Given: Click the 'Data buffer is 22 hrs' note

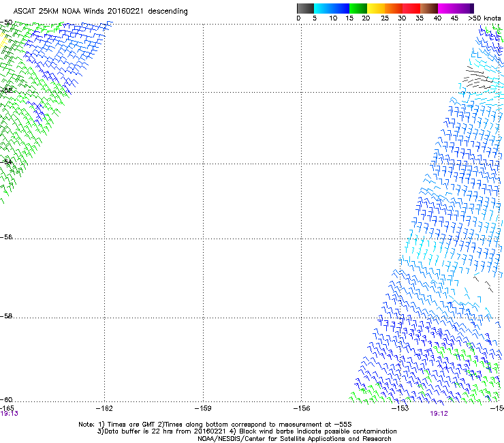Looking at the screenshot, I should click(x=247, y=431).
